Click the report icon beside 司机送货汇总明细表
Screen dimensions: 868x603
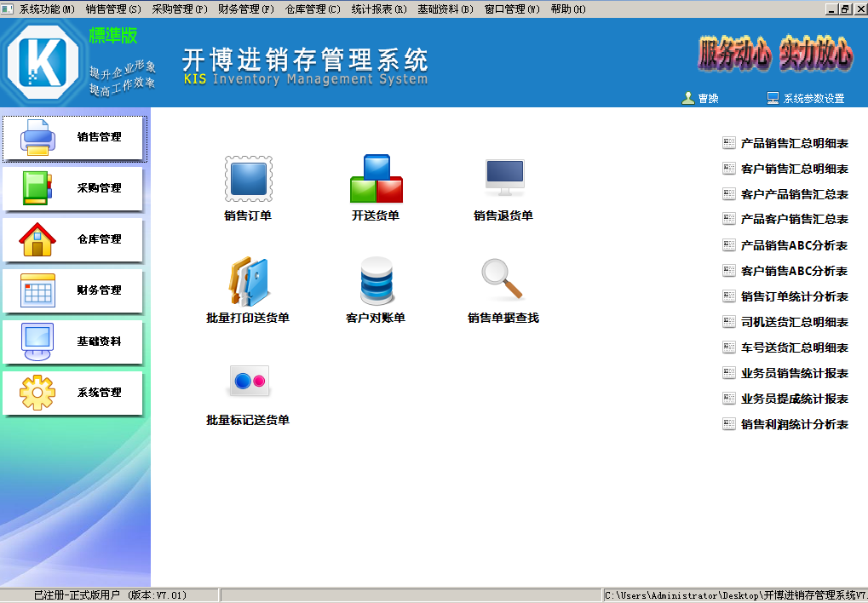point(729,322)
